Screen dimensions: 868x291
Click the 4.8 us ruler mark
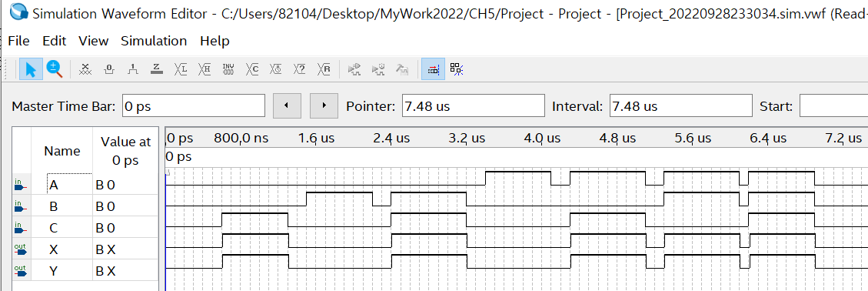617,138
